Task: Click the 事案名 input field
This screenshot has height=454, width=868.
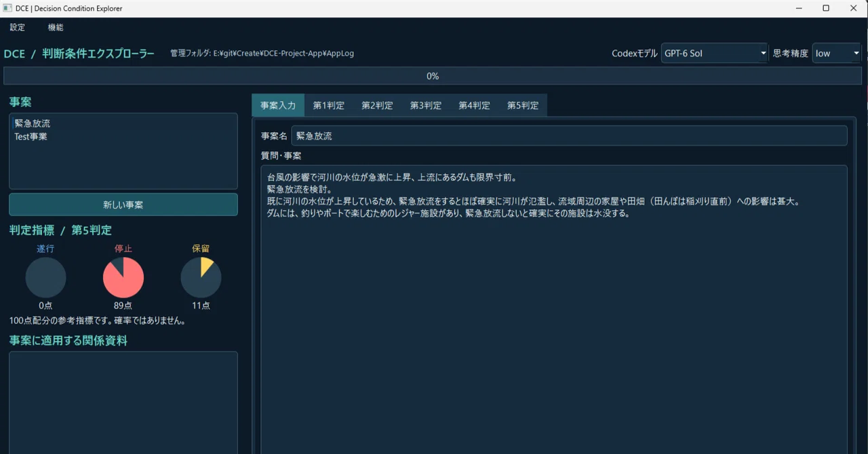Action: [x=569, y=136]
